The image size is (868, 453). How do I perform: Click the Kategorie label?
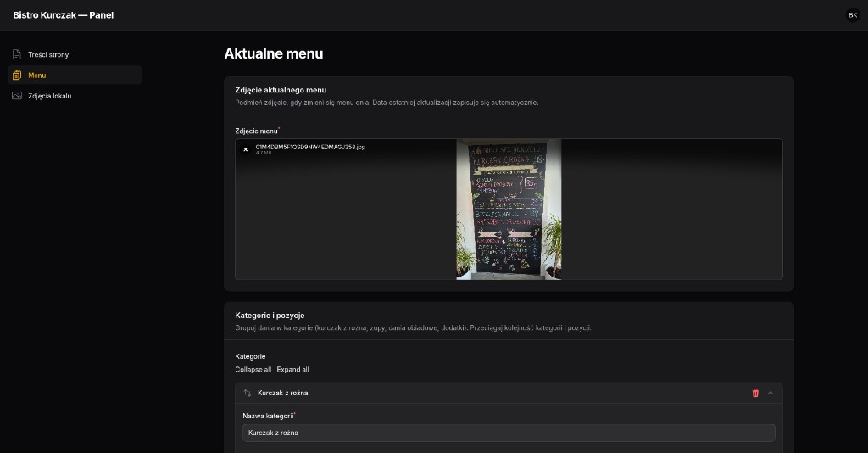pyautogui.click(x=250, y=356)
